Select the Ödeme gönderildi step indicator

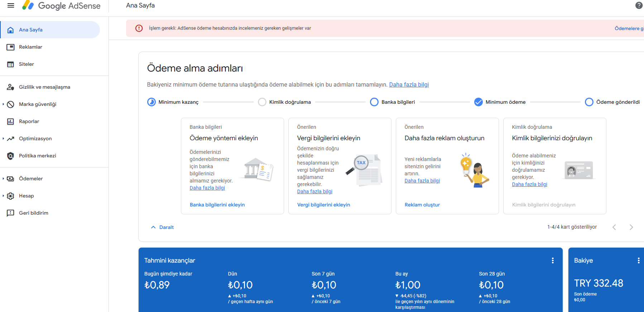(x=589, y=102)
